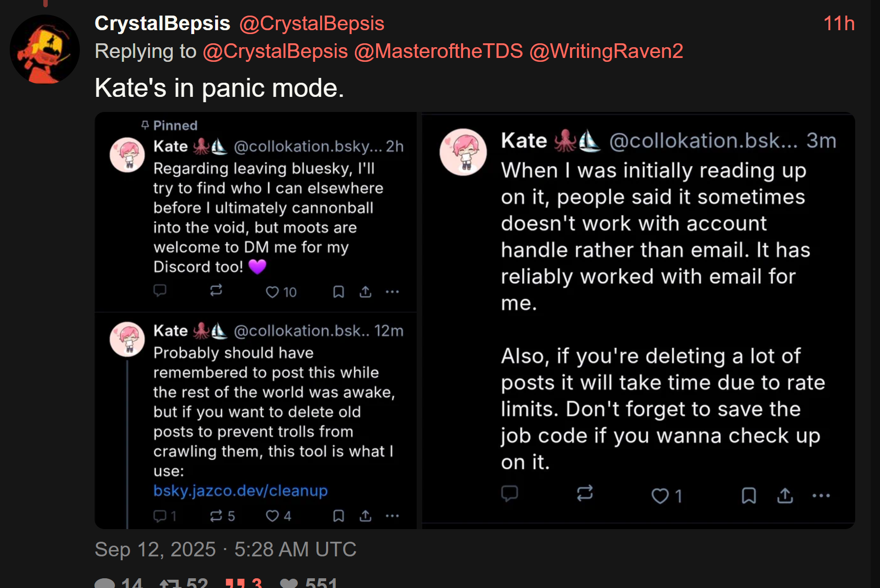
Task: Open more options on pinned Kate post
Action: tap(392, 292)
